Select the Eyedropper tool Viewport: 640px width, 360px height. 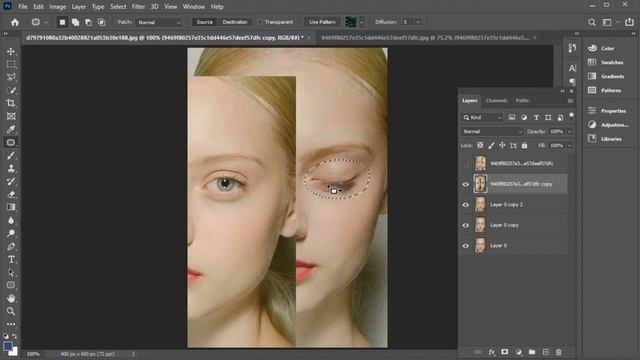click(x=11, y=129)
